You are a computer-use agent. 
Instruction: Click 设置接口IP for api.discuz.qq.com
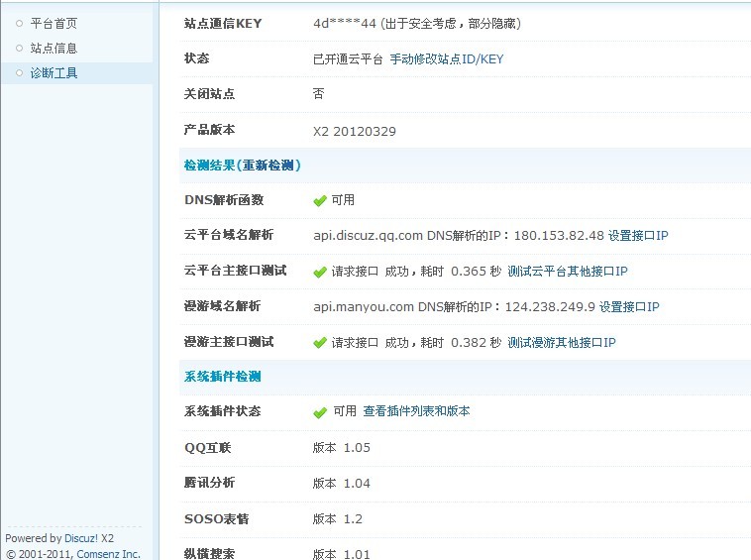[x=638, y=235]
